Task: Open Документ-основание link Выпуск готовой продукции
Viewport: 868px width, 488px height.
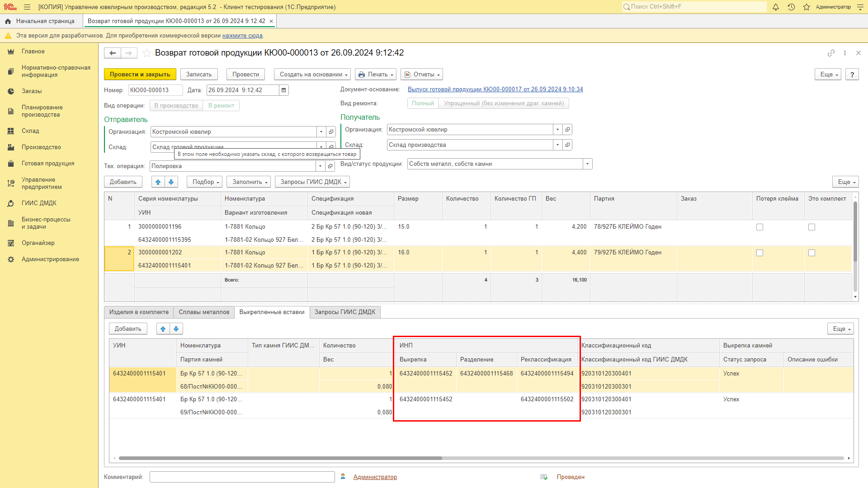Action: click(495, 89)
